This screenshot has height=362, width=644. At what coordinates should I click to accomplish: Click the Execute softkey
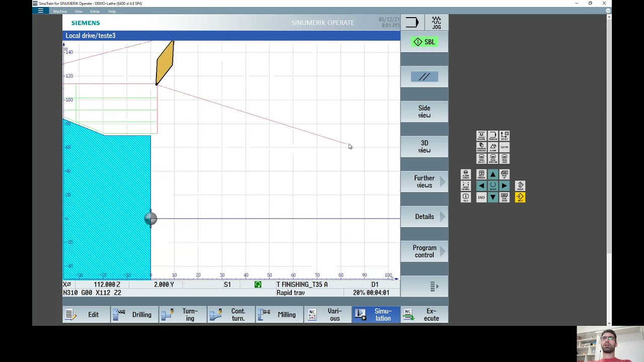coord(424,315)
